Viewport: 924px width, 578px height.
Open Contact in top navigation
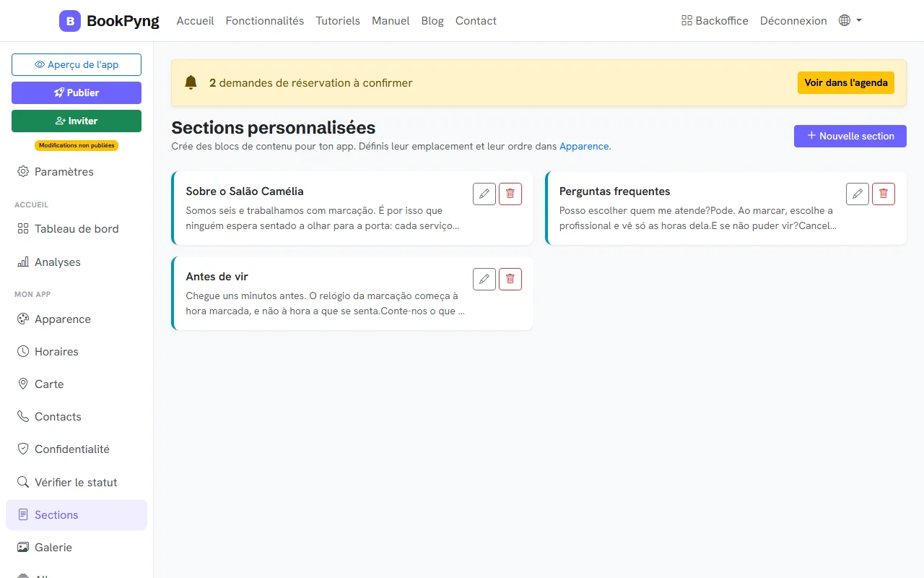point(476,21)
